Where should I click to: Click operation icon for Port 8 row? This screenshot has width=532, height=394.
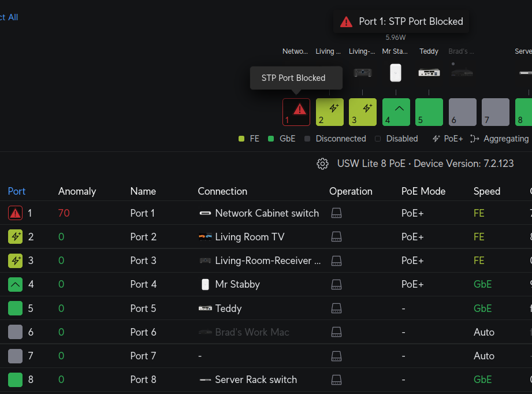(x=336, y=380)
